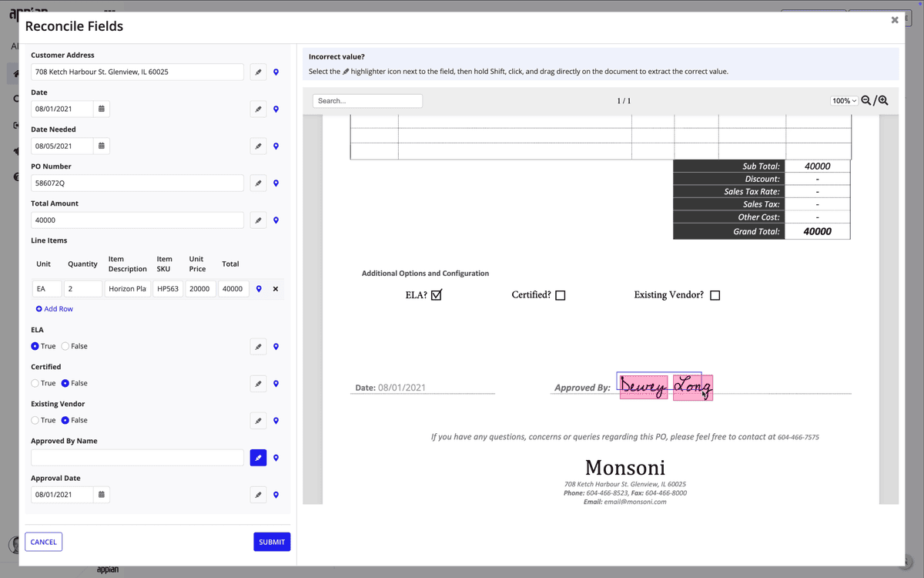The height and width of the screenshot is (578, 924).
Task: Zoom in the document viewer
Action: pyautogui.click(x=883, y=101)
